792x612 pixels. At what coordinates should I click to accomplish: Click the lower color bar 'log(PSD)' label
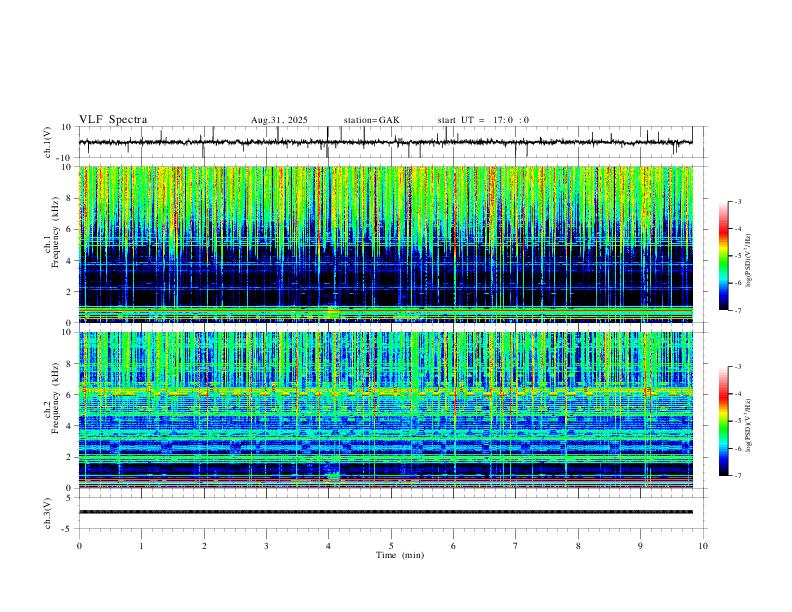[749, 426]
